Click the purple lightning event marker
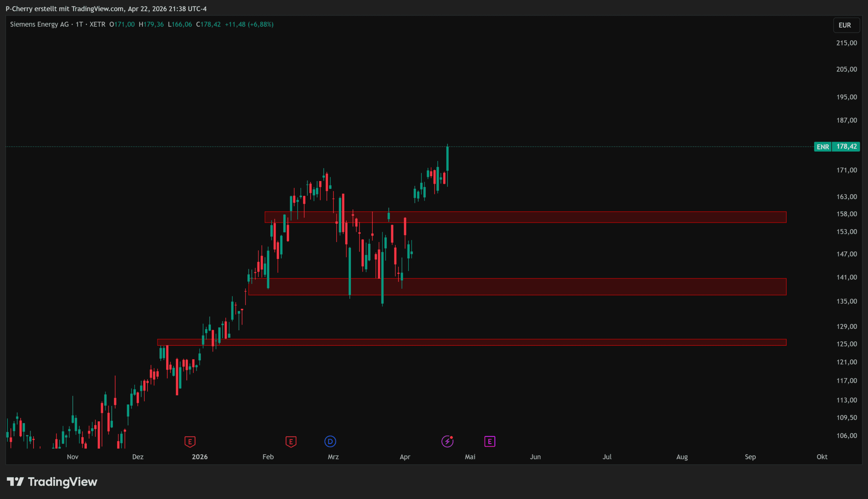The image size is (868, 499). [447, 441]
